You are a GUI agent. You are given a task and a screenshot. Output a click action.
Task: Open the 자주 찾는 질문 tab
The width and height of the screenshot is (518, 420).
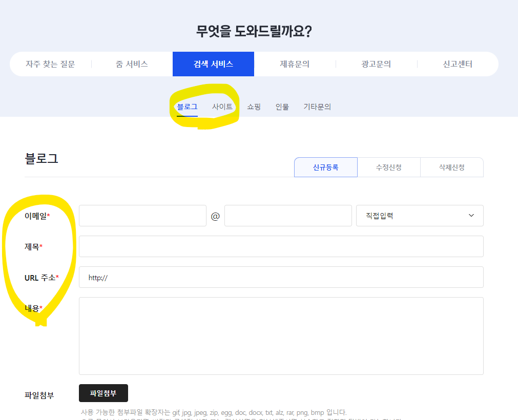(x=50, y=64)
